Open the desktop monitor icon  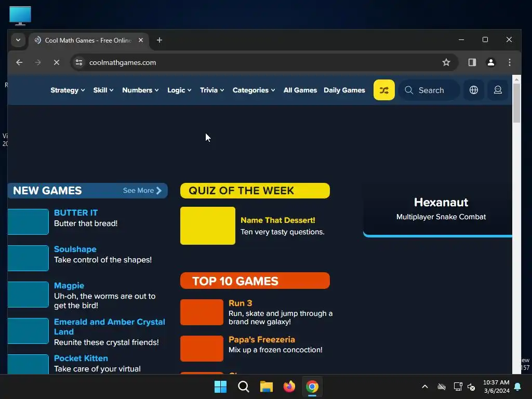(20, 16)
